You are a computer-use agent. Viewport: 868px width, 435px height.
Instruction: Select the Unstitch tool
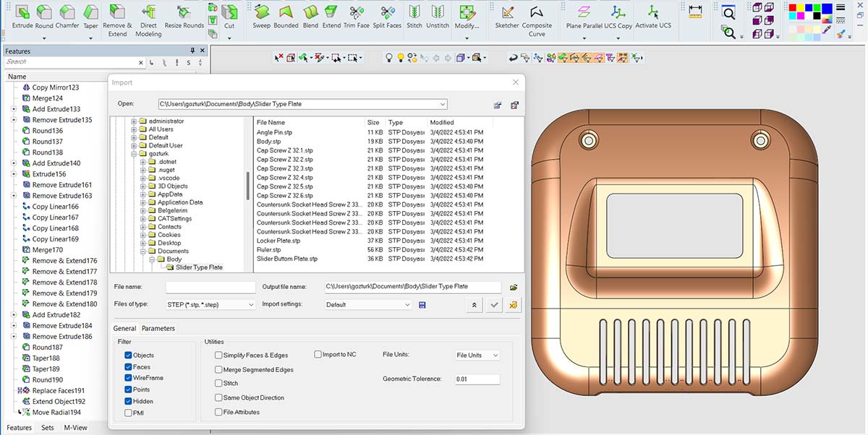click(438, 17)
